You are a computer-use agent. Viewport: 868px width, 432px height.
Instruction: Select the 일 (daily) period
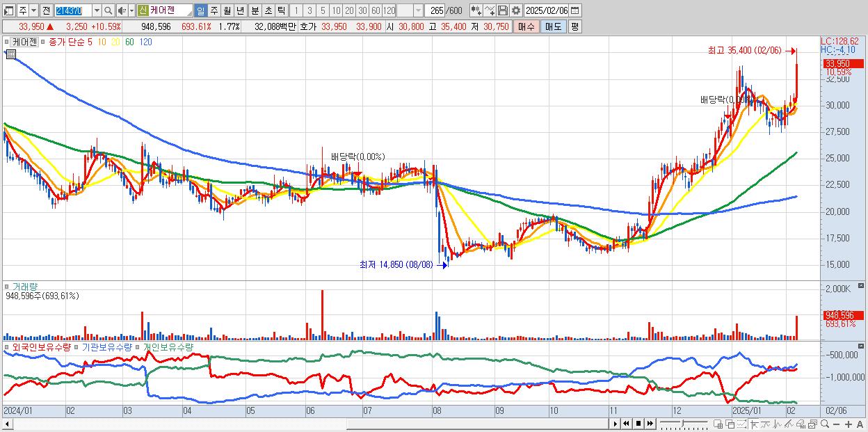(x=200, y=10)
